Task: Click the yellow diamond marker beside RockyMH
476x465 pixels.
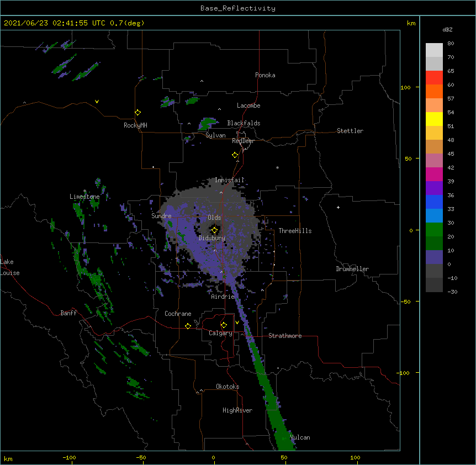Action: click(x=138, y=113)
